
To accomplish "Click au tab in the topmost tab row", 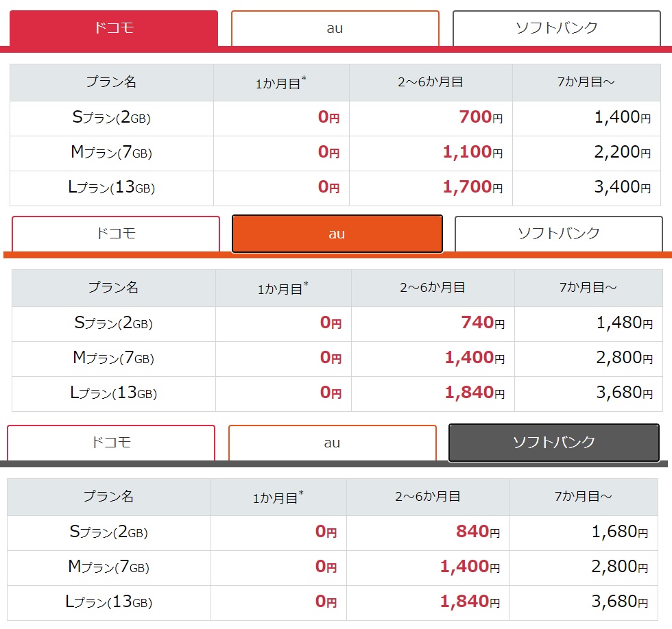I will pos(335,28).
